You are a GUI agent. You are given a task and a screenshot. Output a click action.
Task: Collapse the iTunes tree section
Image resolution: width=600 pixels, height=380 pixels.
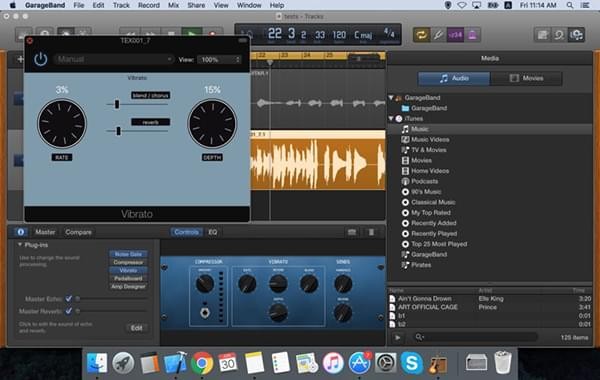pos(391,119)
